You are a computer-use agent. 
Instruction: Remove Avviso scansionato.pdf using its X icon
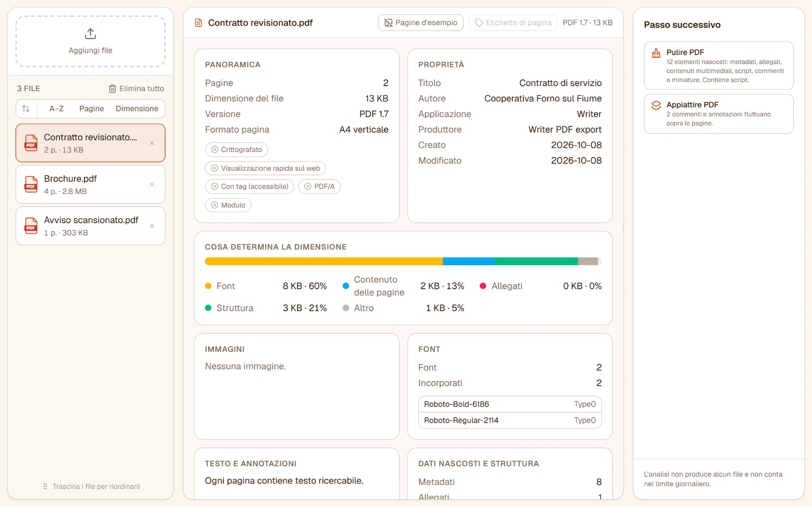(152, 226)
